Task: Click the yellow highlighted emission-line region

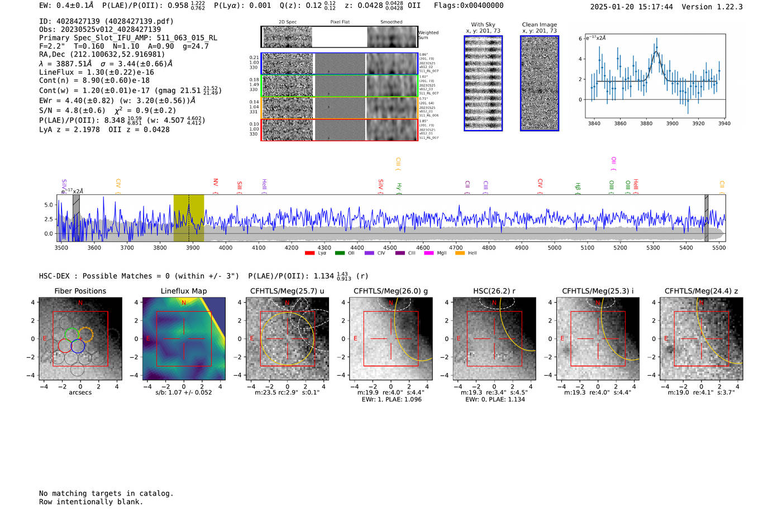Action: 189,218
